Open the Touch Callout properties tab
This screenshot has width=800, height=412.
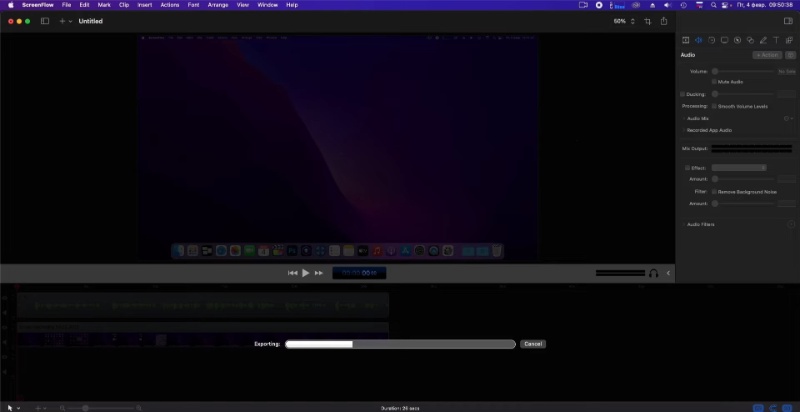(750, 40)
